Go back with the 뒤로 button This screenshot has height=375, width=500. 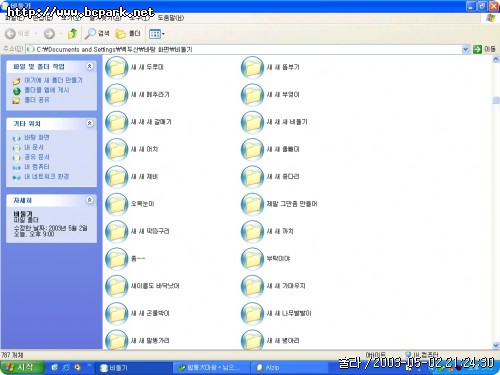click(17, 33)
